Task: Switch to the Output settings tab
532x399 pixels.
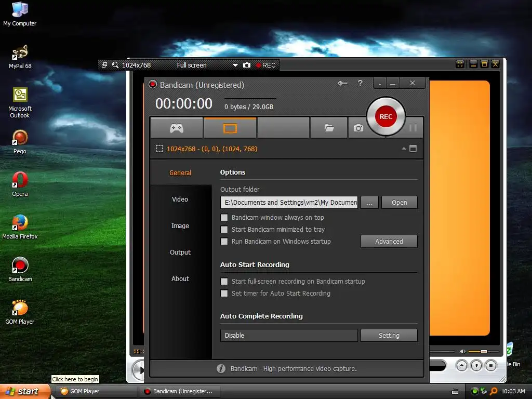Action: 180,252
